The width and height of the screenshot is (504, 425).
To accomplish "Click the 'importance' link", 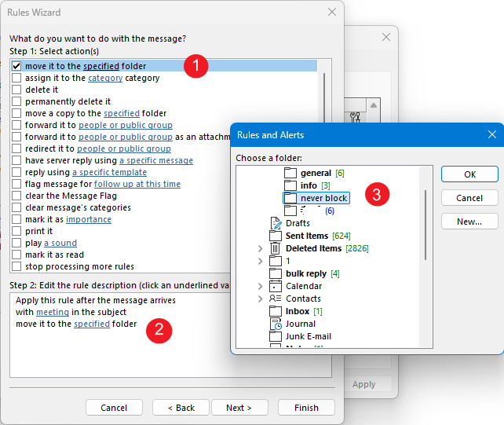I will 89,219.
